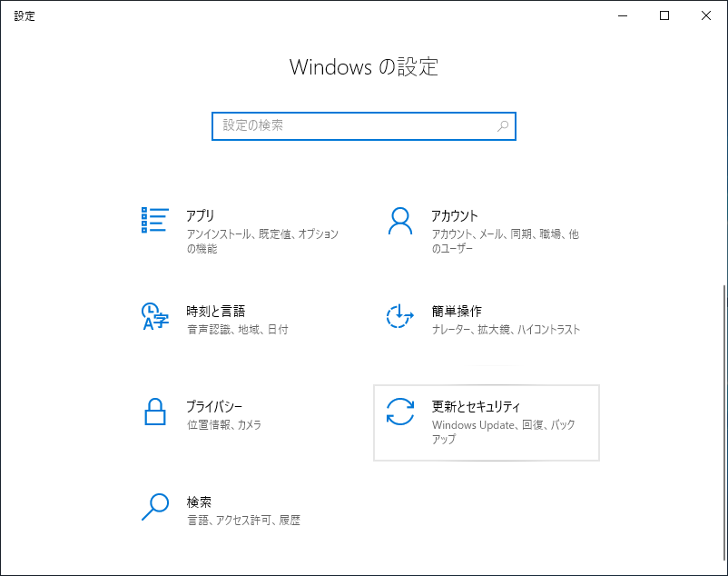Click description アンインストール、既定値、オプションの機能
This screenshot has width=728, height=576.
[261, 241]
